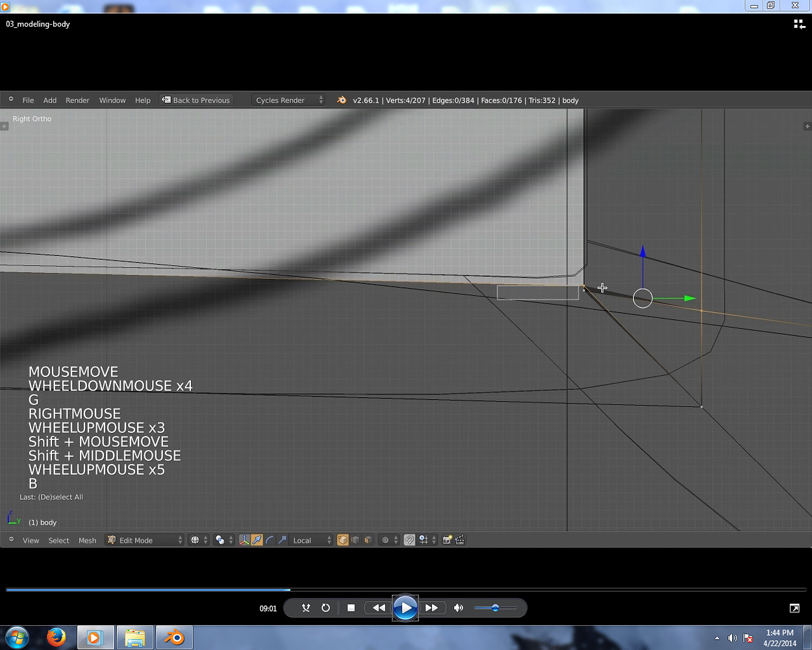This screenshot has width=812, height=650.
Task: Open the Render menu
Action: tap(77, 100)
